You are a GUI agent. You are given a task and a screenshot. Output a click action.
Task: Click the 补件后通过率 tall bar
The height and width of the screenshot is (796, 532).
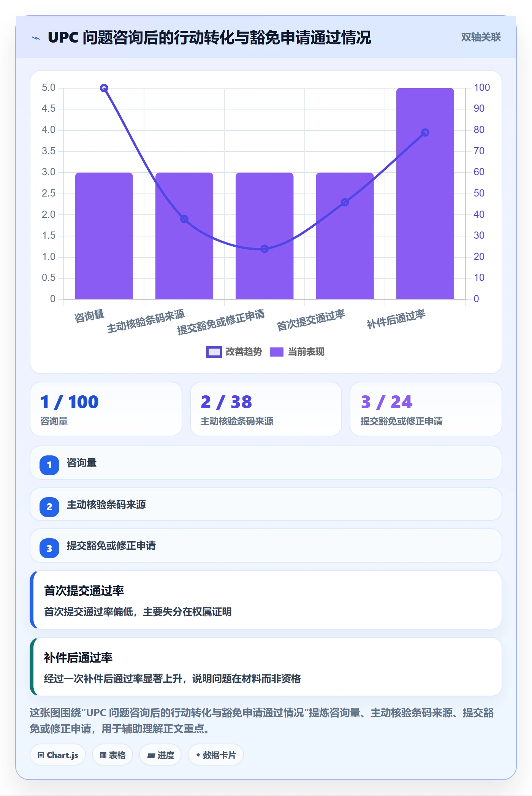[425, 194]
